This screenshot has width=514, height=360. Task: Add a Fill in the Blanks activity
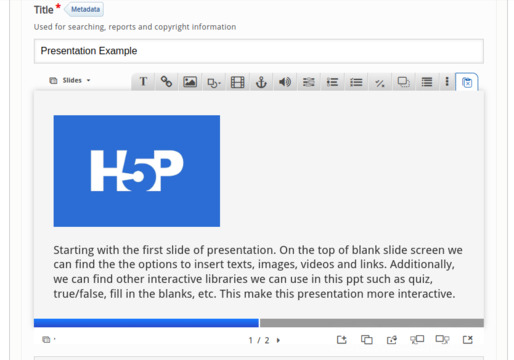pos(308,82)
